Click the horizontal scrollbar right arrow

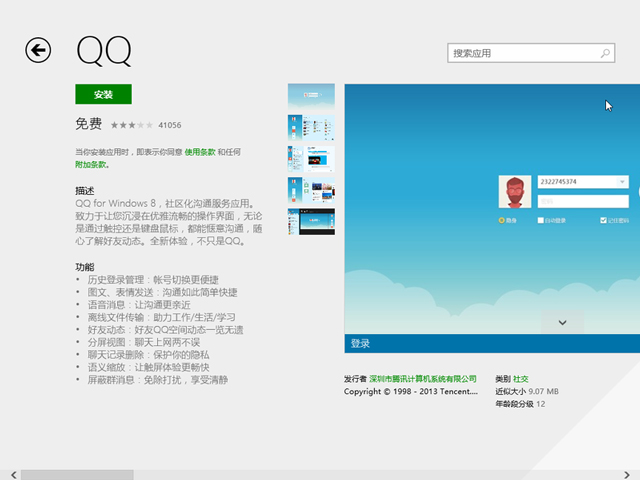627,475
